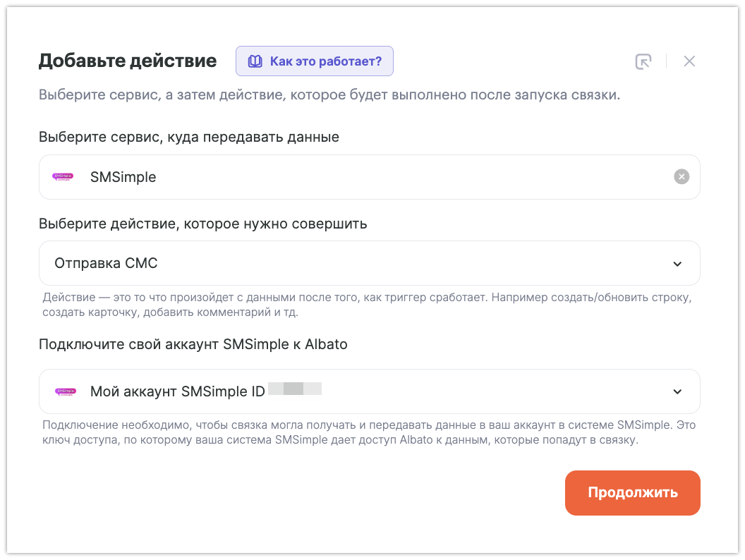Click the 'Добавьте действие' heading
The width and height of the screenshot is (745, 560).
(x=128, y=61)
